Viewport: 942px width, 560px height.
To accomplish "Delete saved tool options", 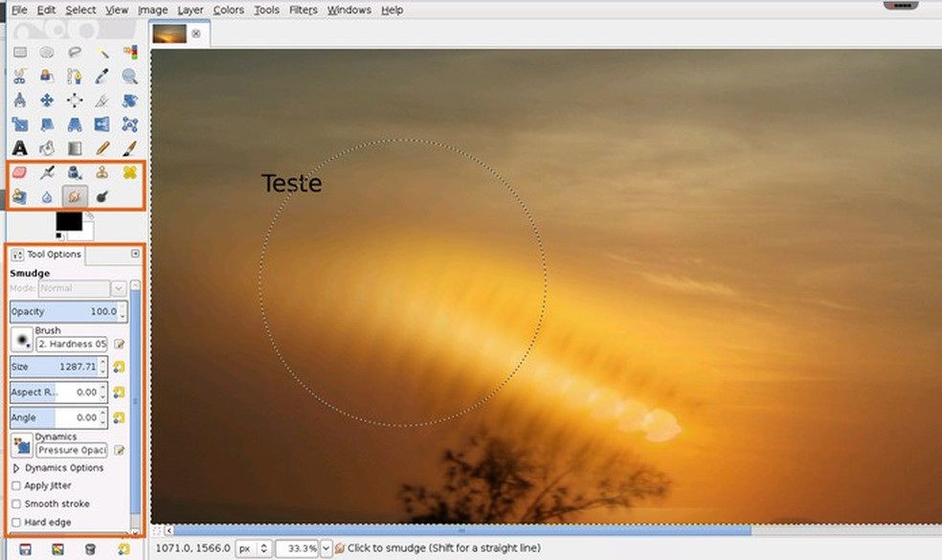I will pos(90,549).
